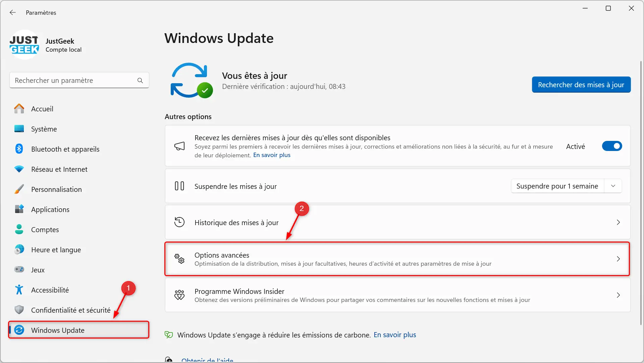
Task: Click the history clock icon
Action: tap(179, 222)
